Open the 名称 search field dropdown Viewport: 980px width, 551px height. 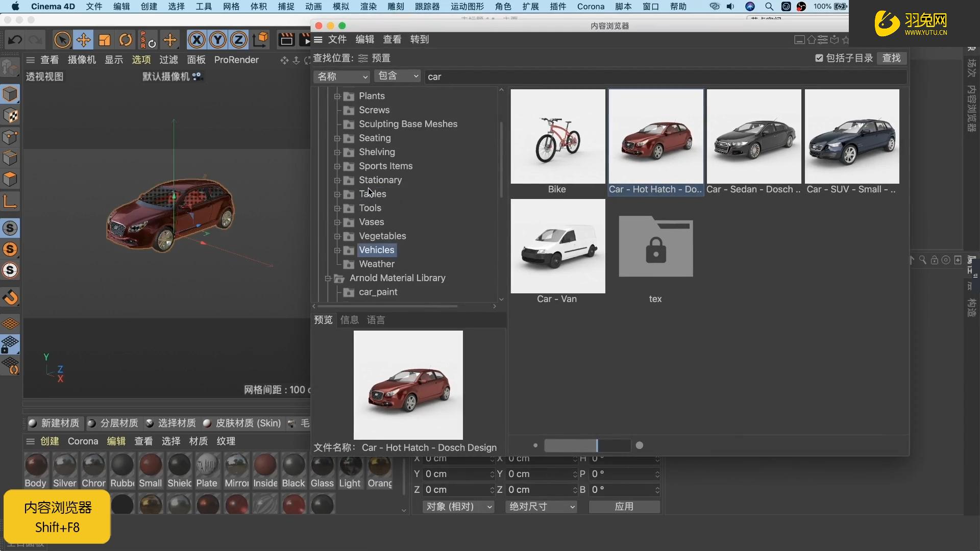(x=341, y=77)
